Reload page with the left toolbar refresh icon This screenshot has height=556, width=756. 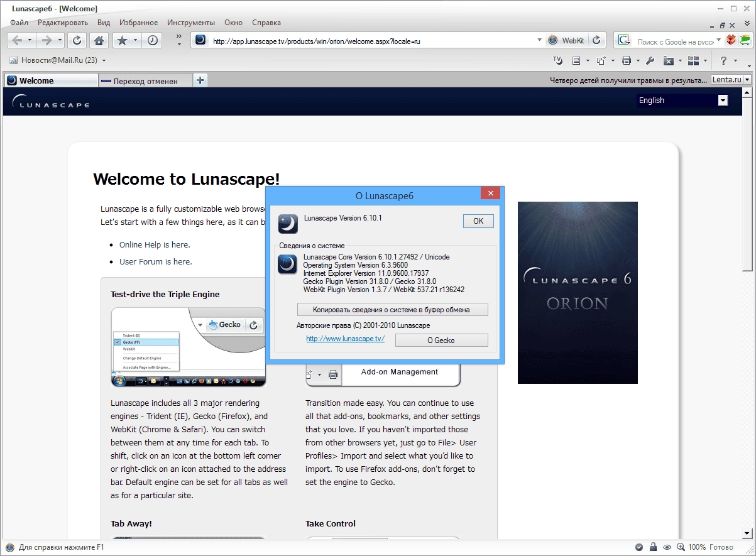coord(77,40)
